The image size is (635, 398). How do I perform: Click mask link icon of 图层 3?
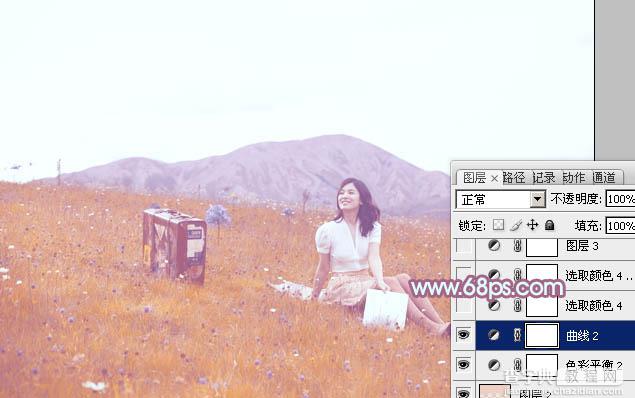517,246
